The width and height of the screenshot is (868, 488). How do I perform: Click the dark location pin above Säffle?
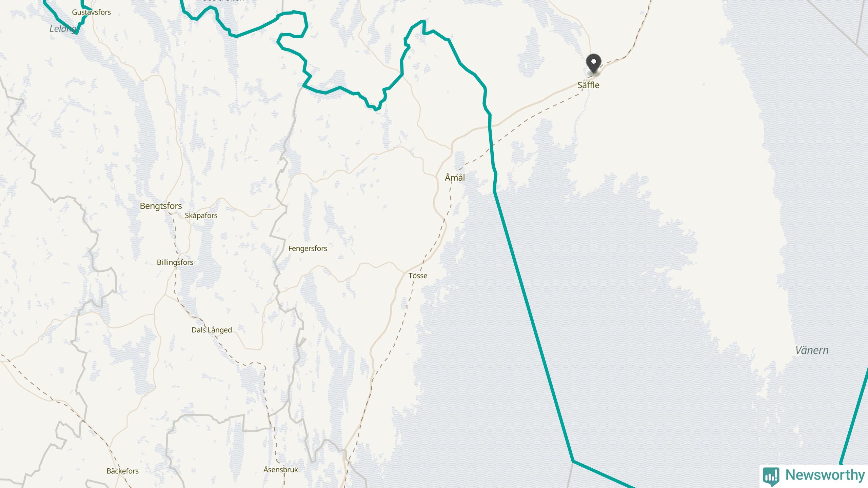coord(594,64)
